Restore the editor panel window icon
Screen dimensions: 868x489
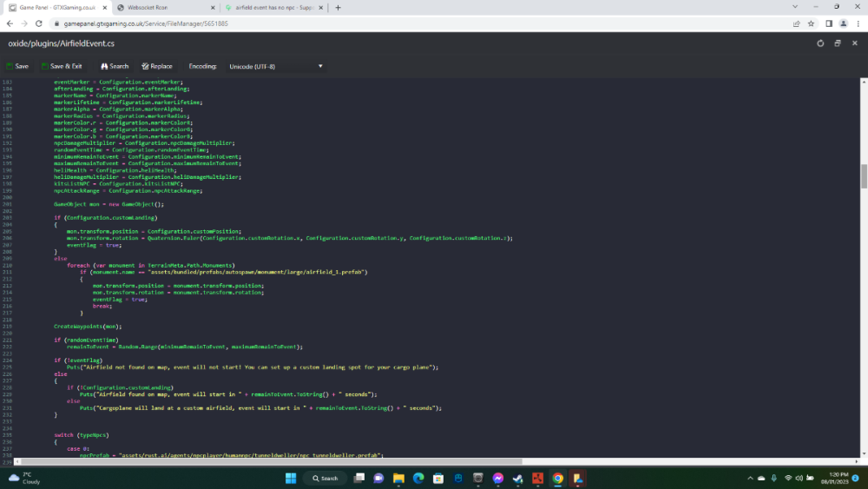pos(838,43)
